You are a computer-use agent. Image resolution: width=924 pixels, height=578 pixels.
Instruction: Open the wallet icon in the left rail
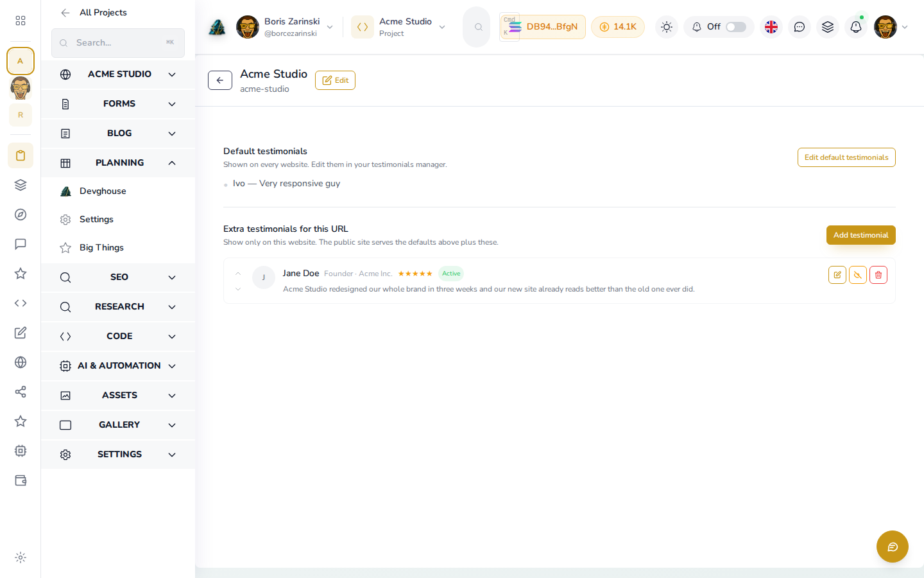[21, 480]
